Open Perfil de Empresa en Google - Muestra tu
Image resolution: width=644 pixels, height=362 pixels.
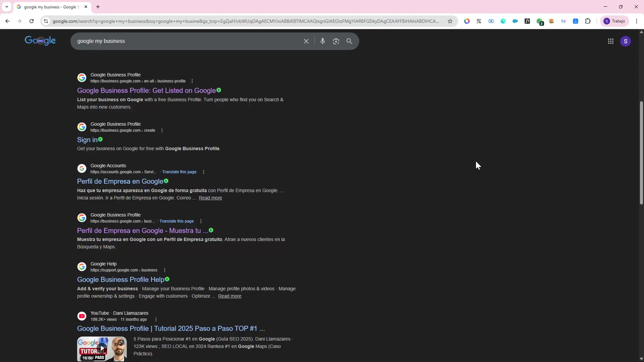[143, 231]
